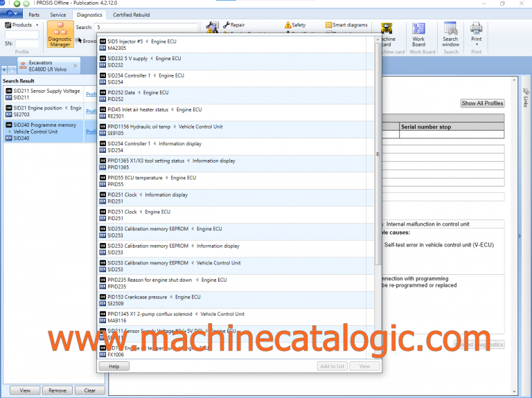532x398 pixels.
Task: Click the Remove button
Action: click(x=57, y=390)
